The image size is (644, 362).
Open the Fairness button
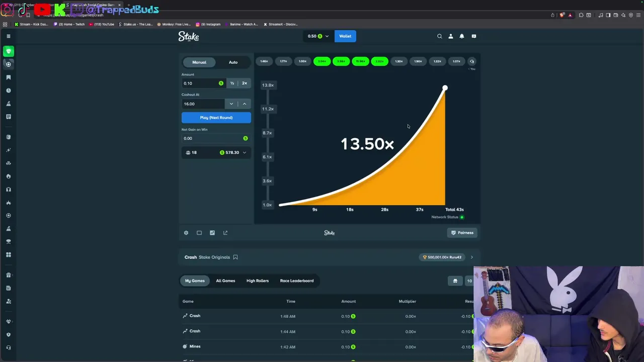462,233
